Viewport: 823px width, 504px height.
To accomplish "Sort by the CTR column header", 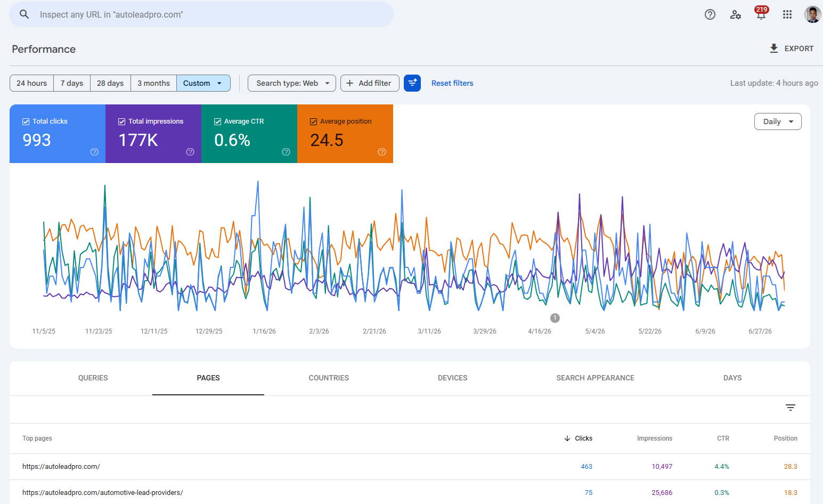I will [x=723, y=438].
